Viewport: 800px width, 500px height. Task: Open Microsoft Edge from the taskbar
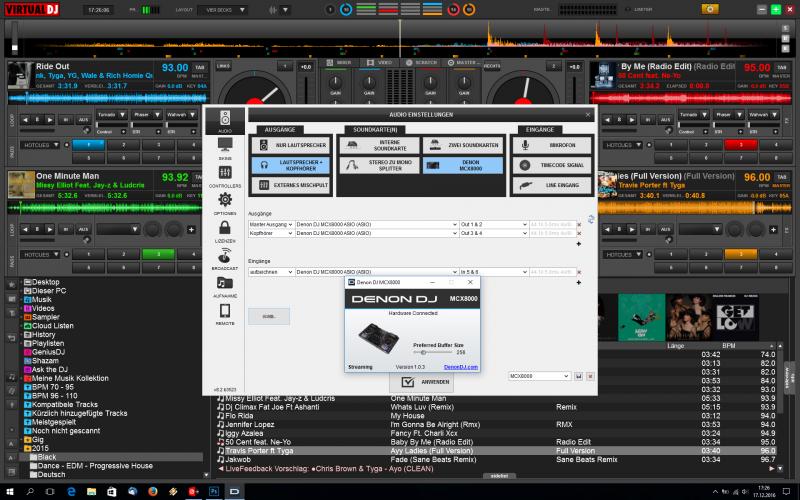point(71,491)
